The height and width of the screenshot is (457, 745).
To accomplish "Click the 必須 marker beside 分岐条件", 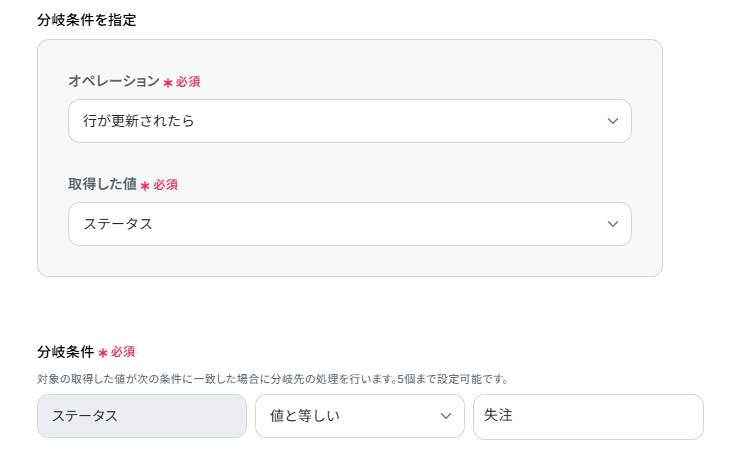I will [x=123, y=352].
